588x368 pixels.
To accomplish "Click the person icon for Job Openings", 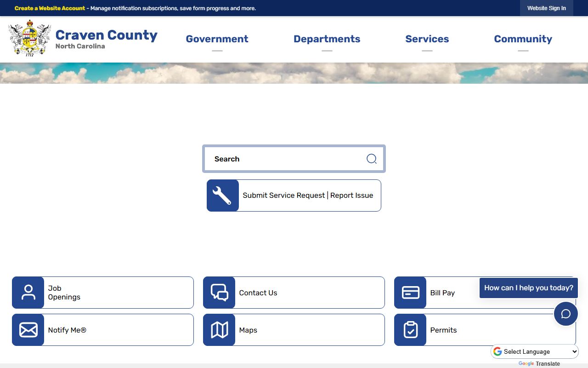I will 28,293.
